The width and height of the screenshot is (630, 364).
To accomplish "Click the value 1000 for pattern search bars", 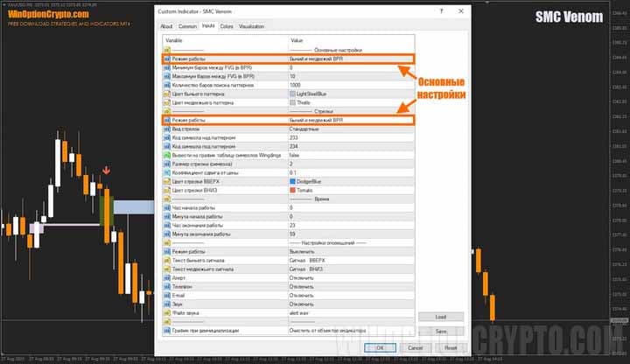I will pyautogui.click(x=297, y=84).
